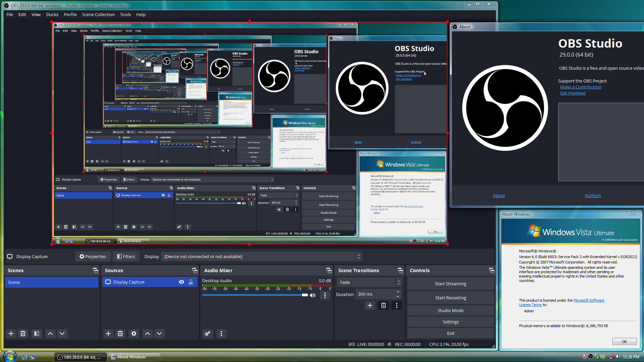Viewport: 644px width, 362px height.
Task: Undock the Audio Mixer panel
Action: pyautogui.click(x=329, y=270)
